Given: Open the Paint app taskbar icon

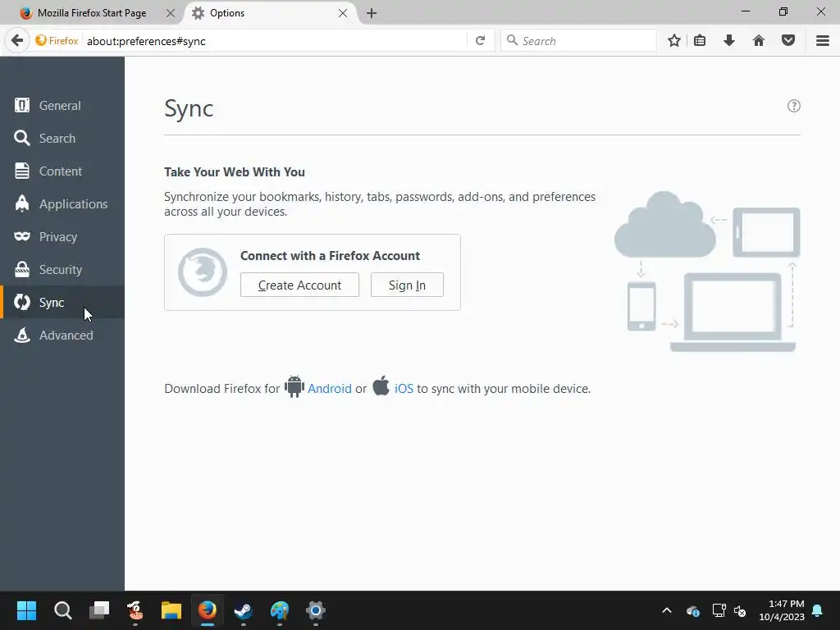Looking at the screenshot, I should (280, 610).
